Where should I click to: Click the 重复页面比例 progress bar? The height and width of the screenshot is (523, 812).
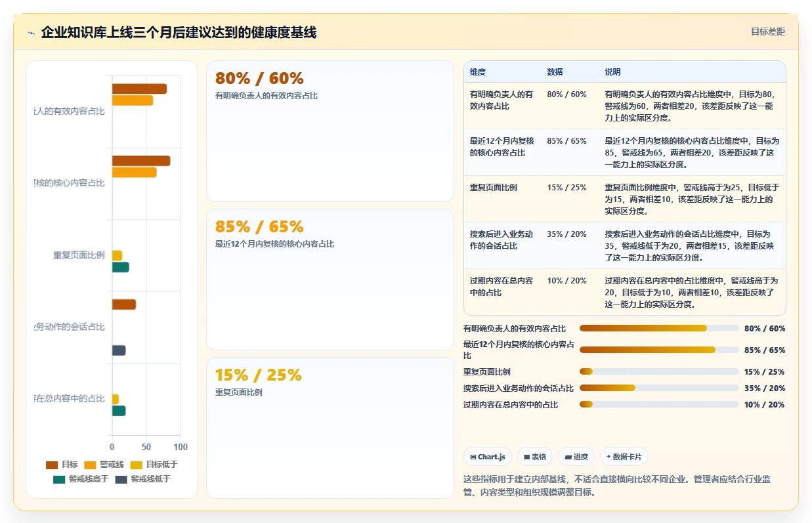(x=659, y=371)
